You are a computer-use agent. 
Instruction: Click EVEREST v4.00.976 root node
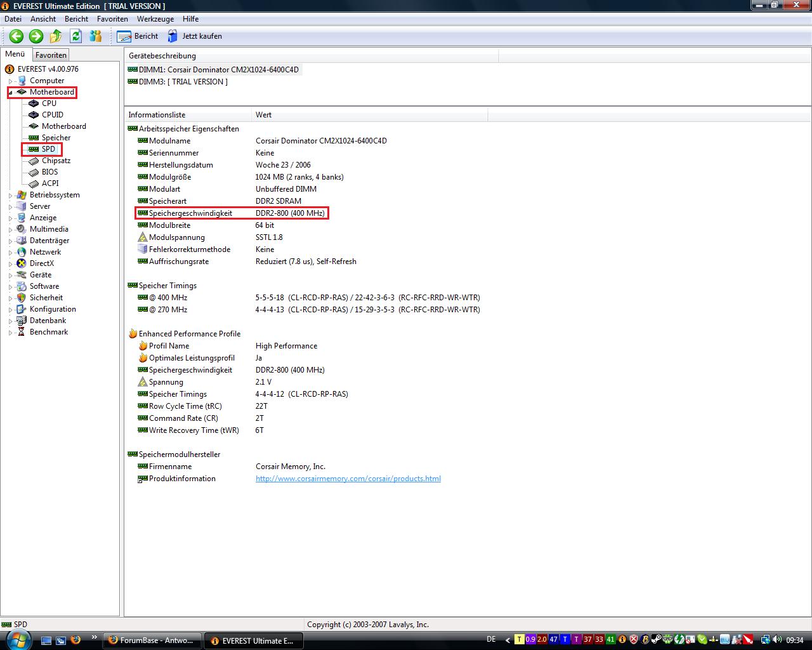pos(48,69)
